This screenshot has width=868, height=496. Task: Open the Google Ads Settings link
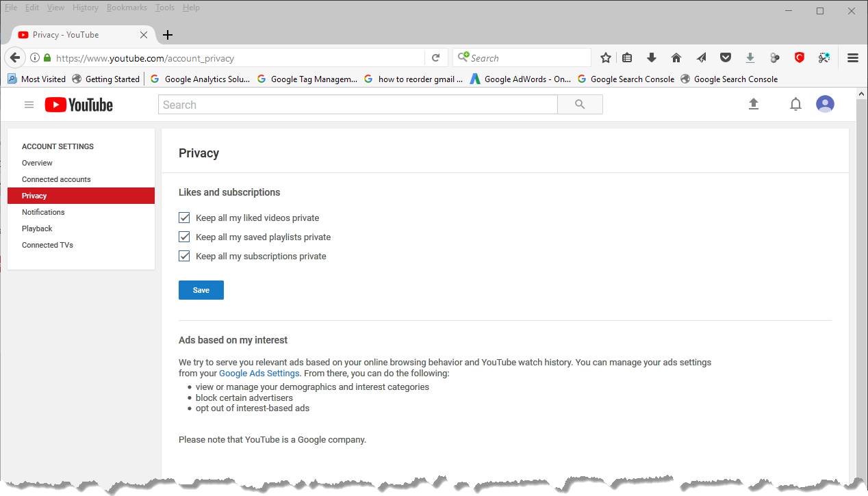pos(259,374)
